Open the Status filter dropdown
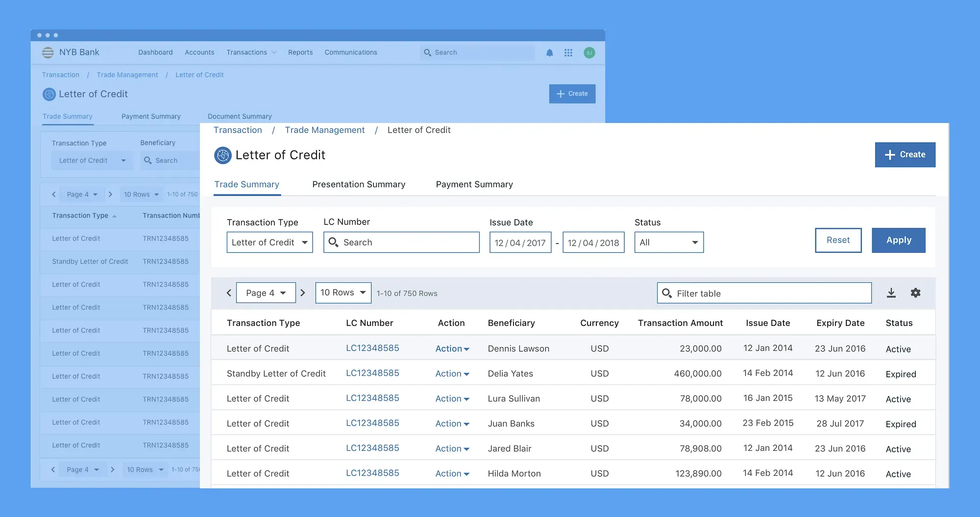 tap(668, 242)
